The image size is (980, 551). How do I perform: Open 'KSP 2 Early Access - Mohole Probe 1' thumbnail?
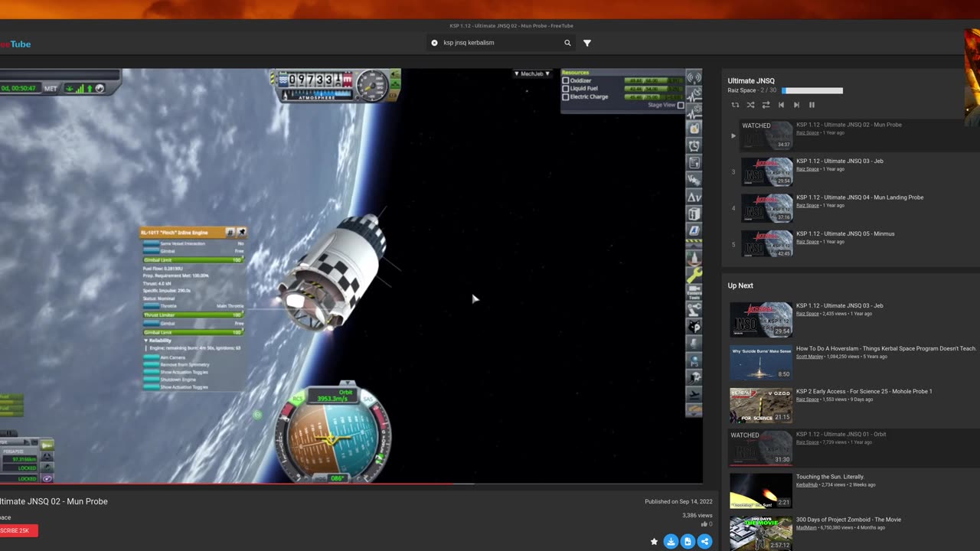(x=761, y=406)
